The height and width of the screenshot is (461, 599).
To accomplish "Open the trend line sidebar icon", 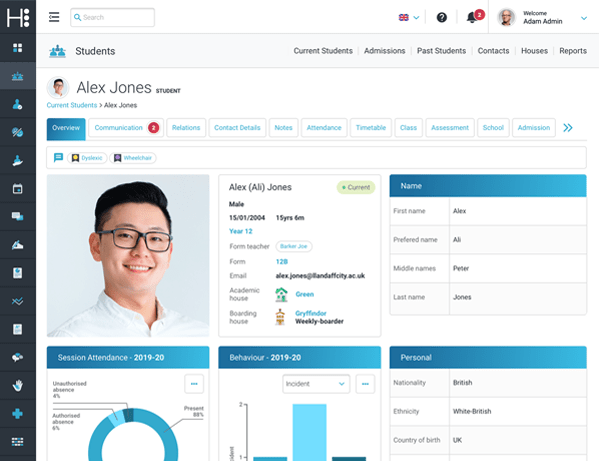I will [x=18, y=301].
